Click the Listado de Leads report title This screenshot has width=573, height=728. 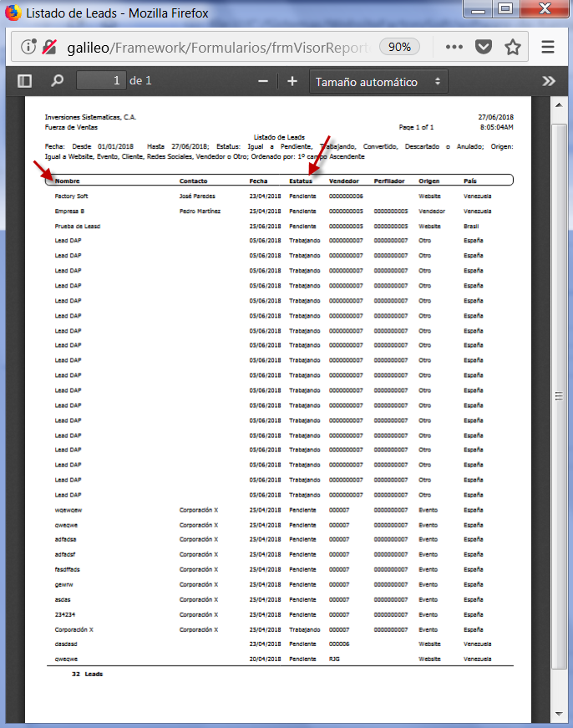pos(279,137)
